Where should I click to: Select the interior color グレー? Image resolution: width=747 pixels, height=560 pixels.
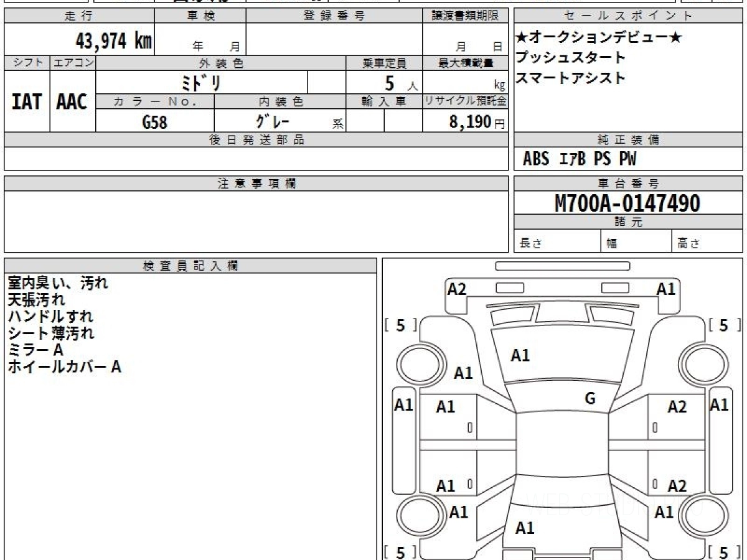coord(272,121)
